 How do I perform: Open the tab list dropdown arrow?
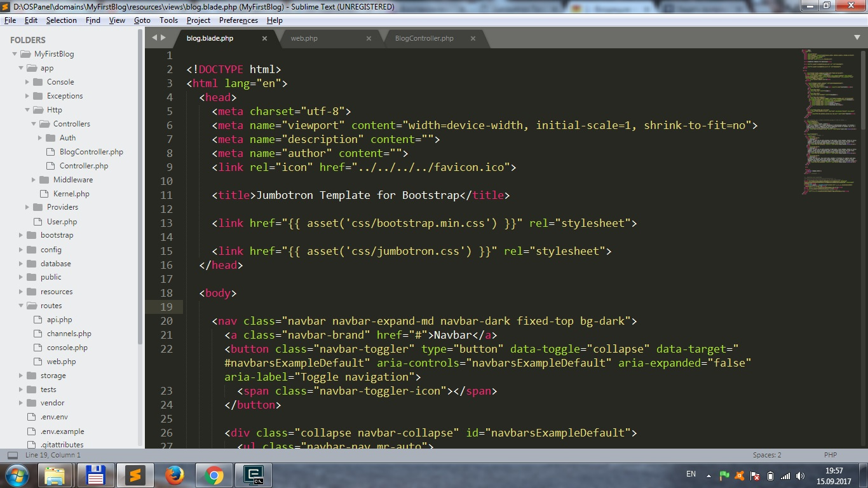tap(857, 37)
